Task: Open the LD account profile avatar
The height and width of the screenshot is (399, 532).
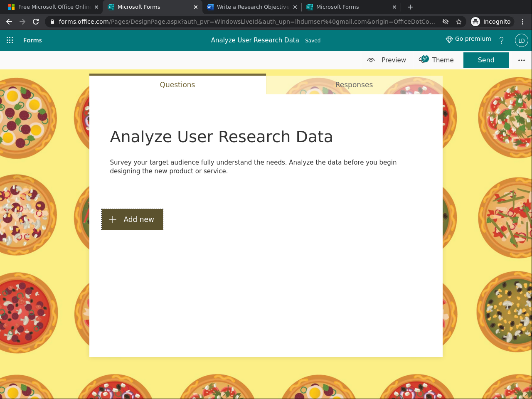Action: pos(521,40)
